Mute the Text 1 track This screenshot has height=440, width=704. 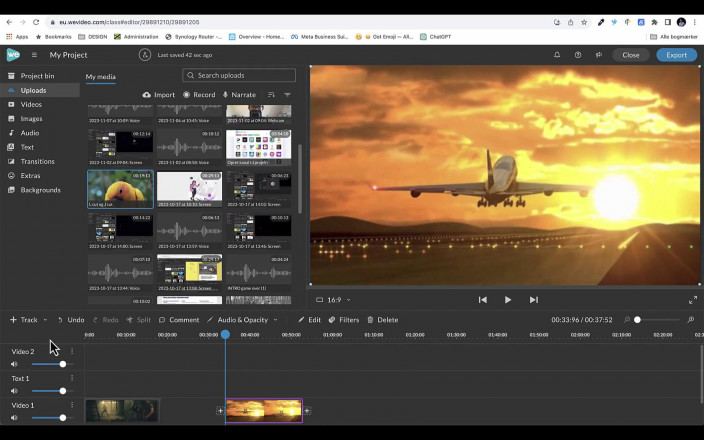14,391
